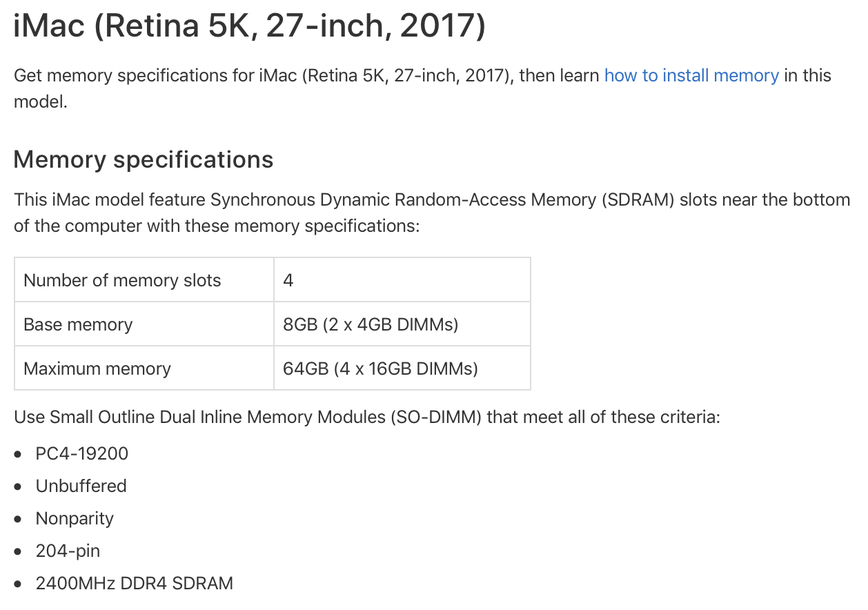The image size is (868, 610).
Task: Click the SDRAM slots description paragraph
Action: [432, 213]
